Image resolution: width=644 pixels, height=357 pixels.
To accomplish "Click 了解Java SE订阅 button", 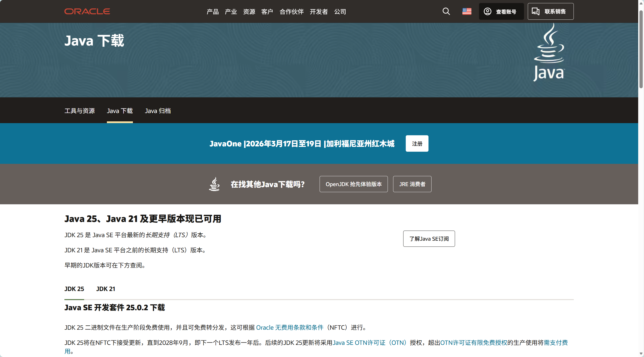I will 429,239.
